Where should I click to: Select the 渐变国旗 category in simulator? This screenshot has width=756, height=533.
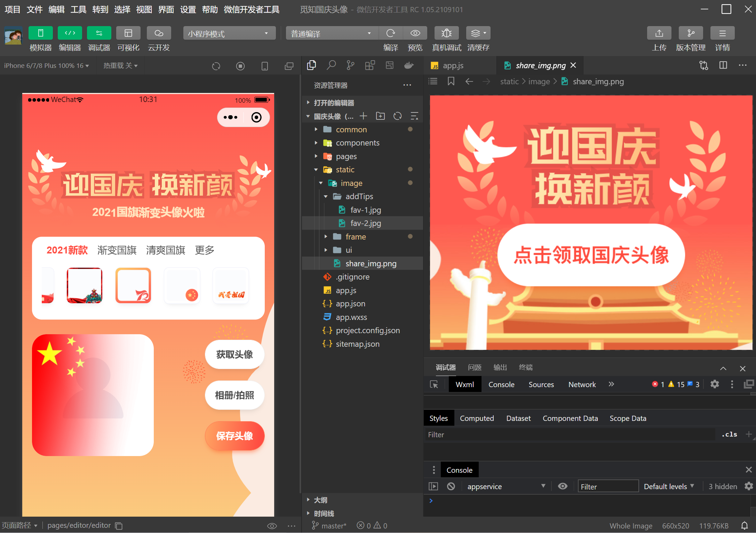pyautogui.click(x=117, y=250)
